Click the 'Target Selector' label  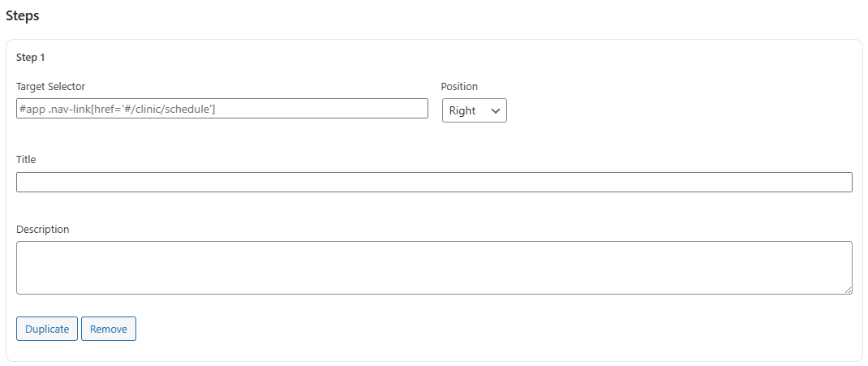[x=50, y=86]
